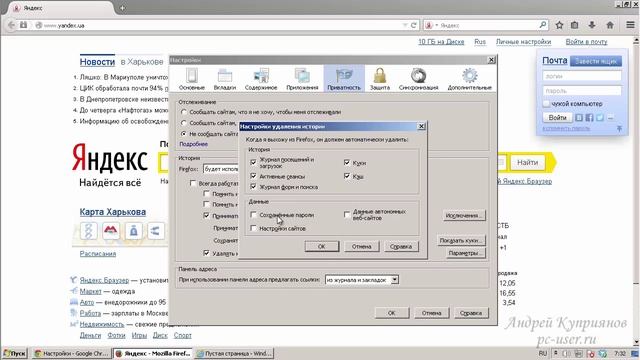Enable Настройки сайтов checkbox

pyautogui.click(x=253, y=228)
